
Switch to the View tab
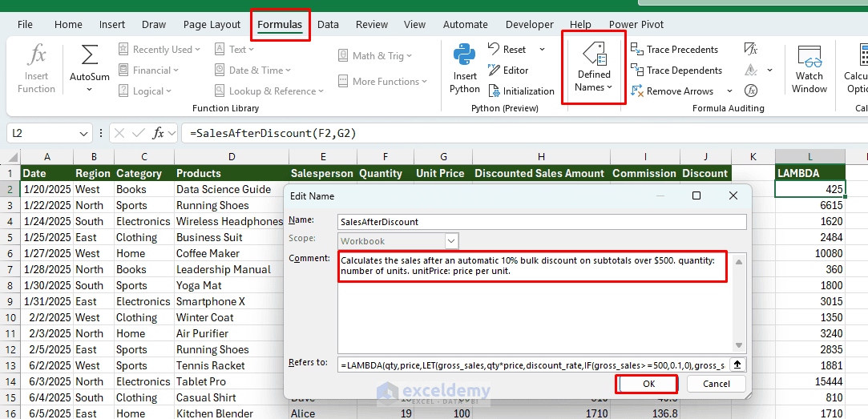coord(414,24)
